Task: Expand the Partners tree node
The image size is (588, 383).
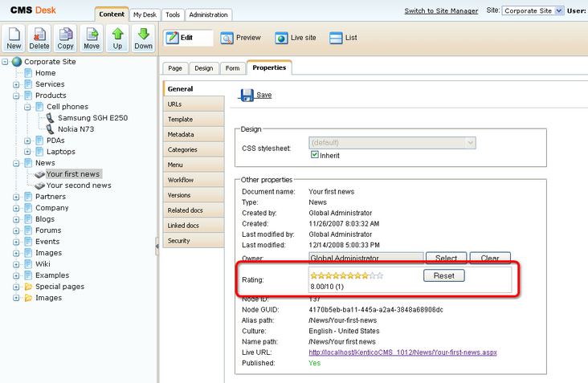Action: coord(16,198)
